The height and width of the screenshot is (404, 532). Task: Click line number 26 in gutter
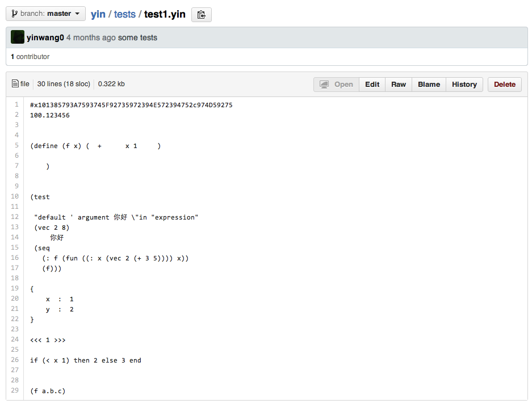(15, 360)
